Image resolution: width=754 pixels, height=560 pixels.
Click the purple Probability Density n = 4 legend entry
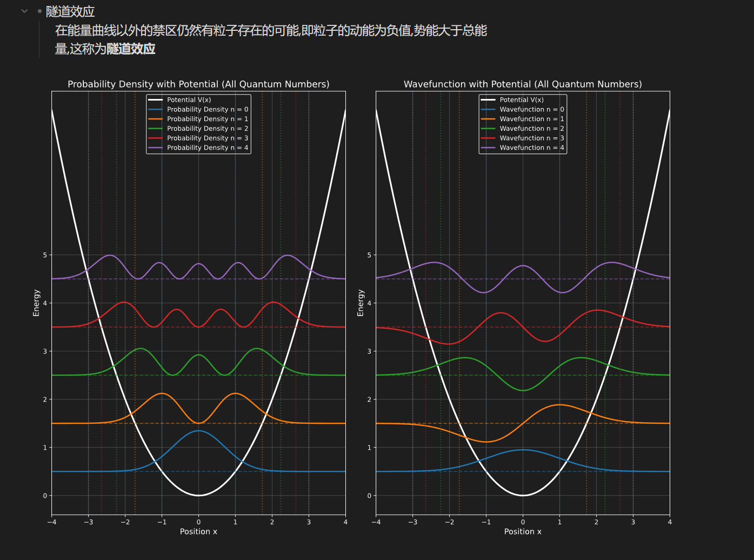pos(207,148)
